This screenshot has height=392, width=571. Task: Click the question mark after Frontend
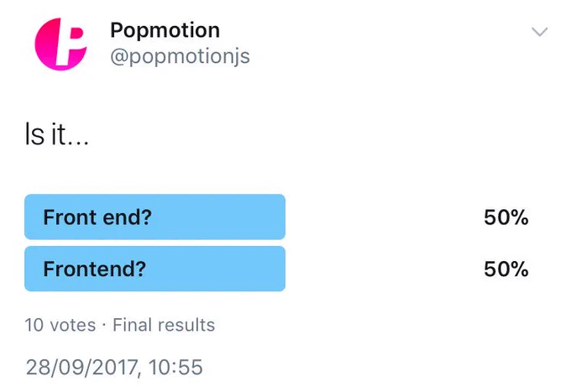coord(140,269)
